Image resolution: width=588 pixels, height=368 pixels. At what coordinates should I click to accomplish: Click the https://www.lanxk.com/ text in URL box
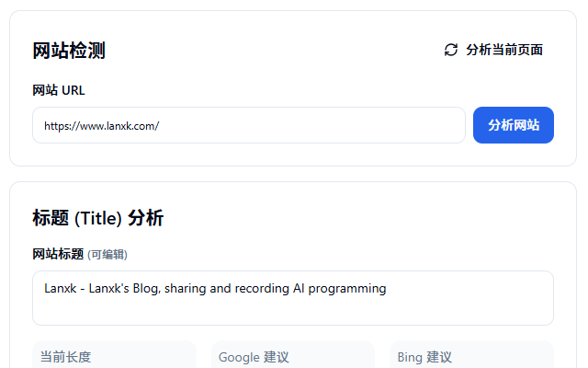tap(102, 126)
